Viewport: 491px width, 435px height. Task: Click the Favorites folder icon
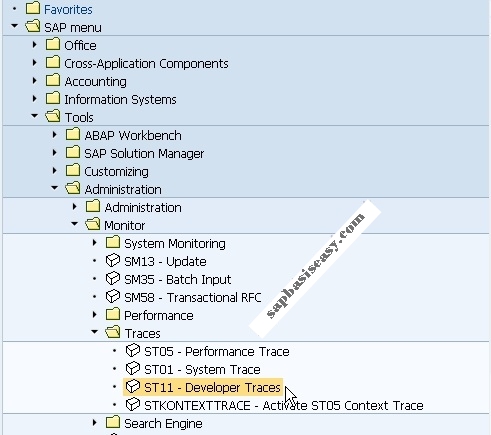tap(33, 8)
